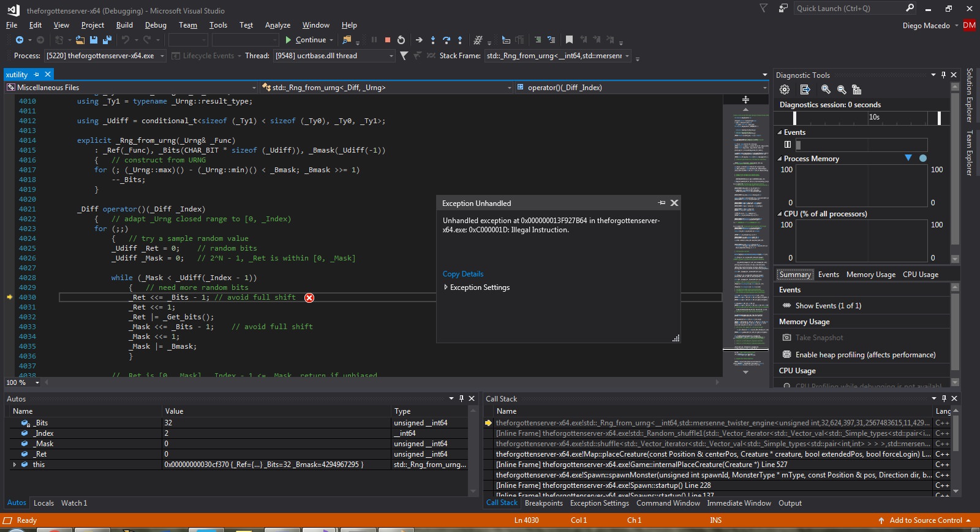Click the red exception error icon in editor
The height and width of the screenshot is (532, 980).
[x=309, y=298]
